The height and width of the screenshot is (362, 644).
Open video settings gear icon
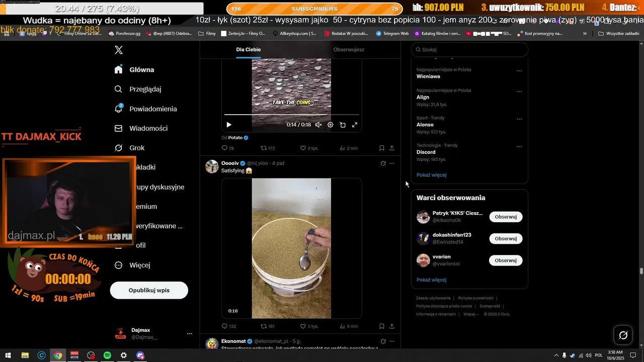331,125
